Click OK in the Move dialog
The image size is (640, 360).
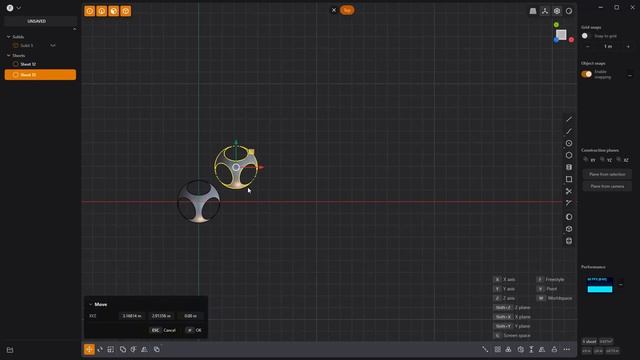pyautogui.click(x=194, y=330)
